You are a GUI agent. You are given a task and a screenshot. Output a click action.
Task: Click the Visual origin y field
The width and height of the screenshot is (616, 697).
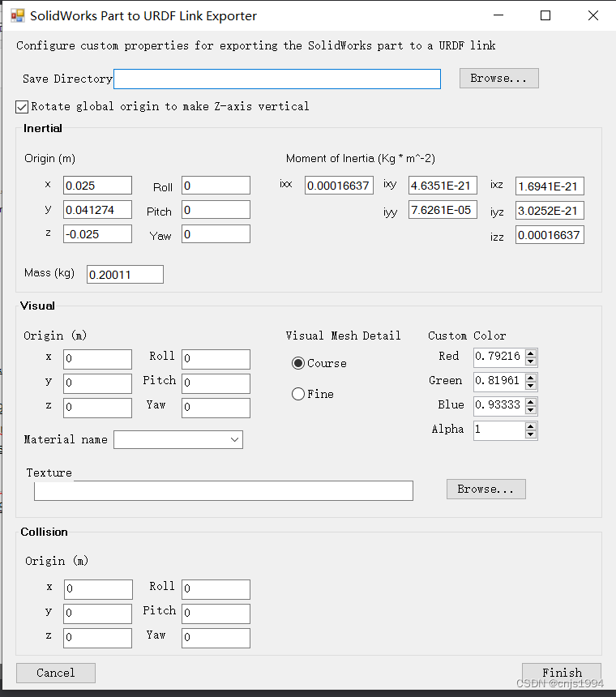(97, 383)
